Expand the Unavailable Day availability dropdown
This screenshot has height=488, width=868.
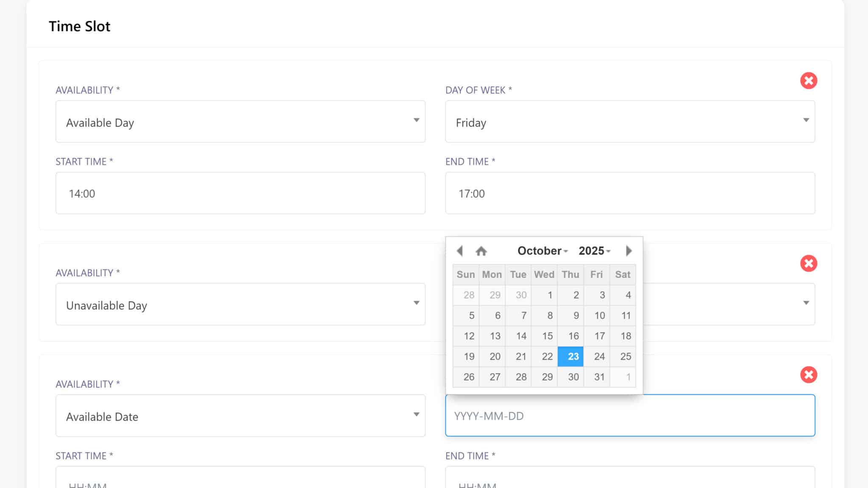coord(240,304)
